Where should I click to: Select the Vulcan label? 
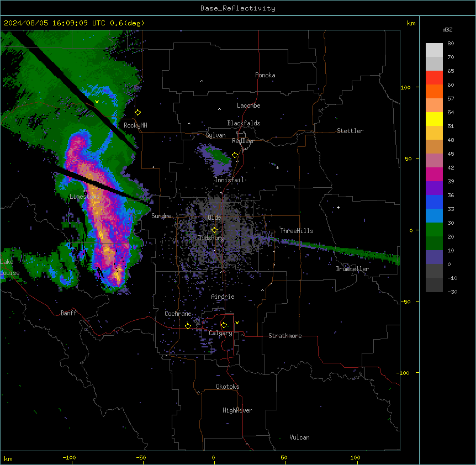[299, 437]
